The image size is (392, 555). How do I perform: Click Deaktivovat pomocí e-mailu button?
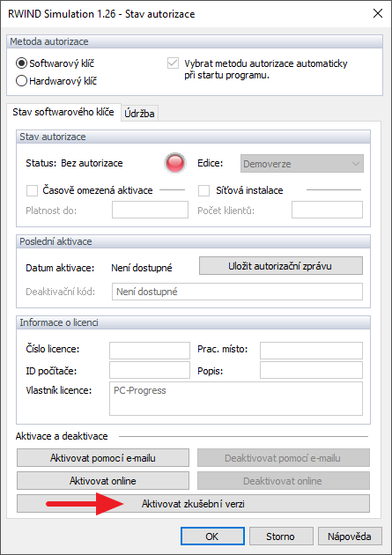pos(284,458)
